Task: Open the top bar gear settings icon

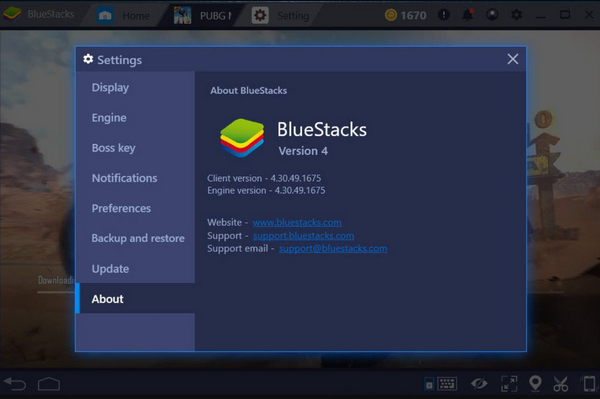Action: pos(516,15)
